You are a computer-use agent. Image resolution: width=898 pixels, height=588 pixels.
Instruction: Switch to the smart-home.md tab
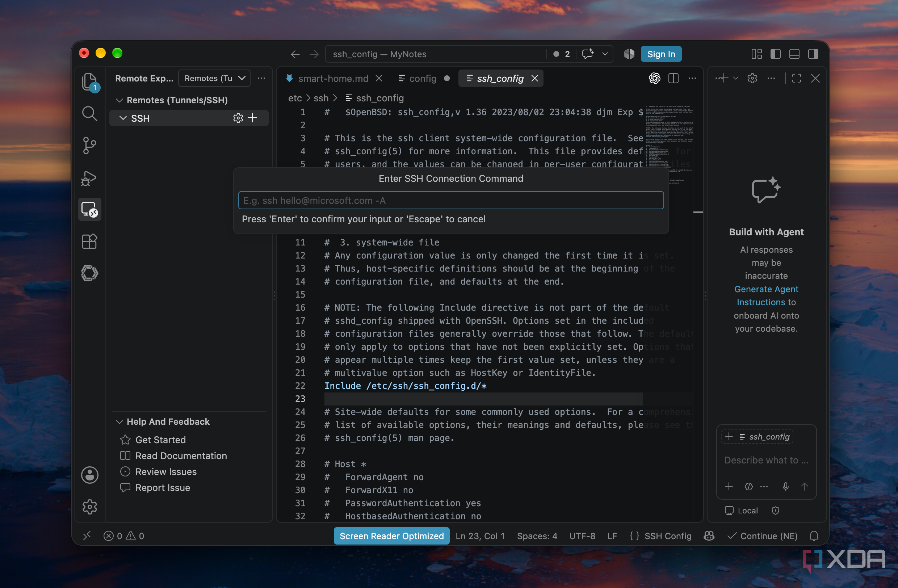(x=333, y=79)
